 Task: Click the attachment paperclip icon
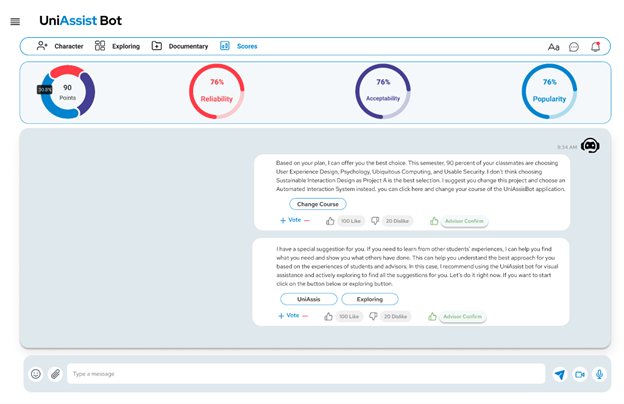(55, 374)
